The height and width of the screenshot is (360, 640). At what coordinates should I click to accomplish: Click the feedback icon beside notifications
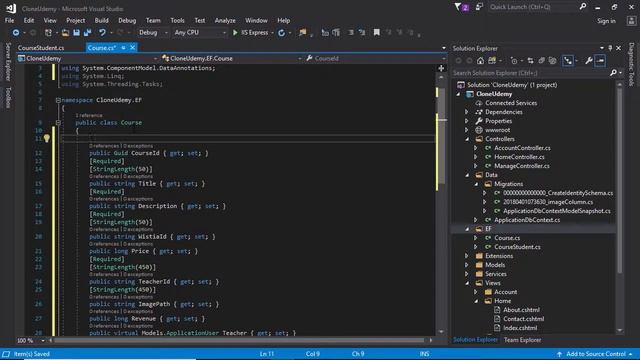(x=479, y=7)
